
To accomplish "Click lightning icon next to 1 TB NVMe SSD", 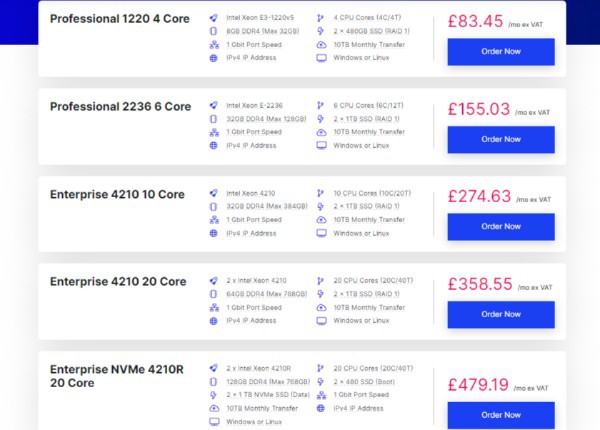I will (x=214, y=395).
